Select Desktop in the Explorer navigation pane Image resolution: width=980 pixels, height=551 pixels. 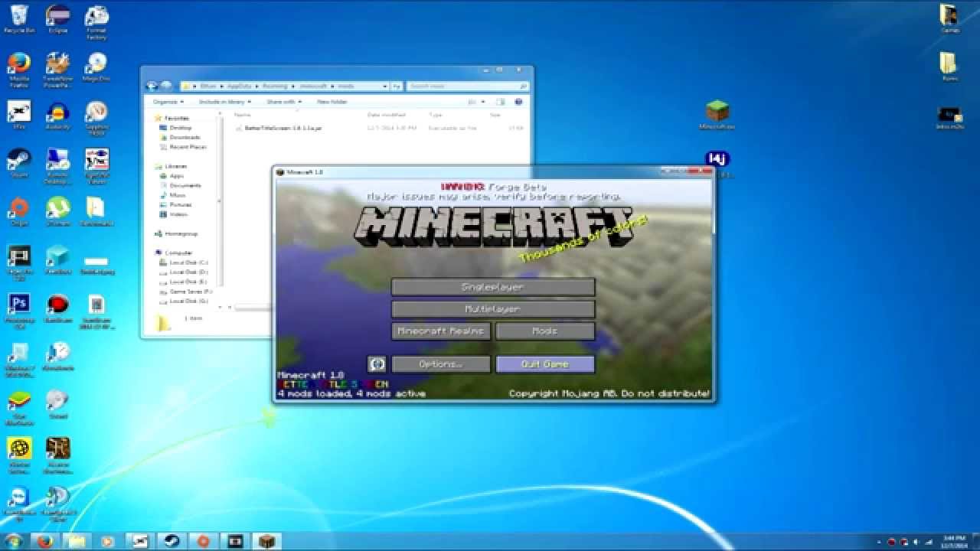181,128
